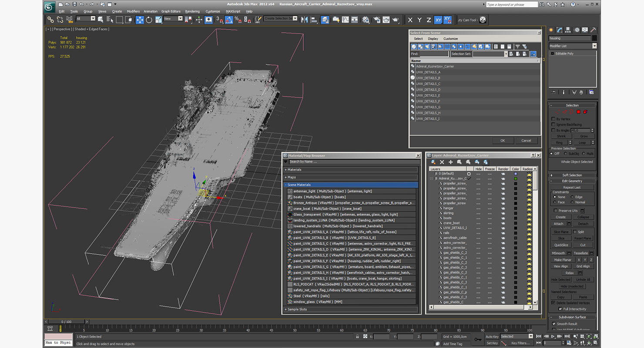Enable Ignore Backfacing checkbox
The height and width of the screenshot is (348, 644).
tap(553, 124)
